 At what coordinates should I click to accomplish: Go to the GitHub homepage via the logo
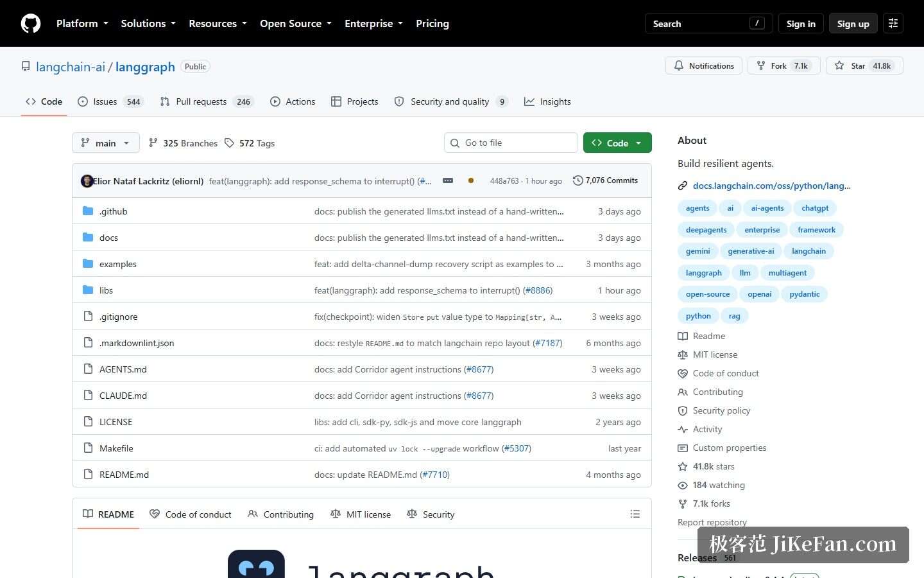31,24
